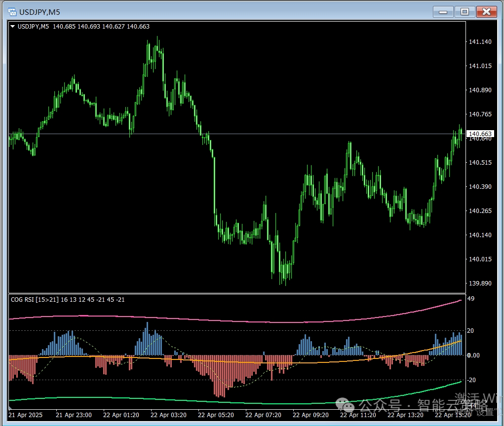Click the USDJPY,M5 chart window icon

click(x=12, y=12)
